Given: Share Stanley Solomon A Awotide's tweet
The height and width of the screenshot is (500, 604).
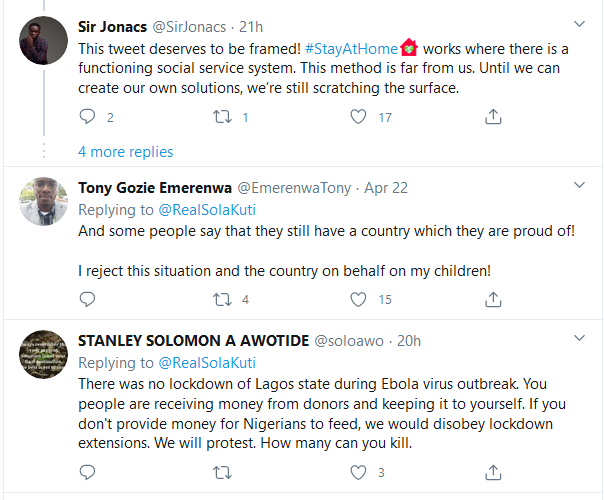Looking at the screenshot, I should click(492, 472).
